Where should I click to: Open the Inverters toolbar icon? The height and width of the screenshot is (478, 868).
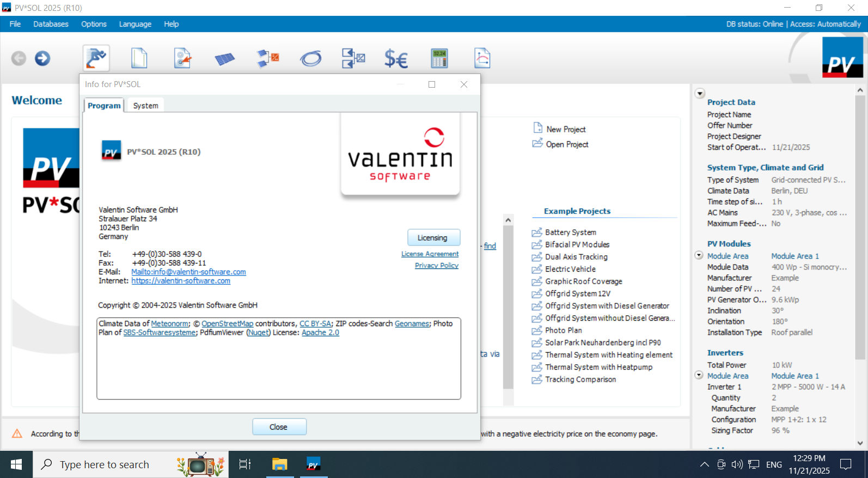(x=268, y=58)
